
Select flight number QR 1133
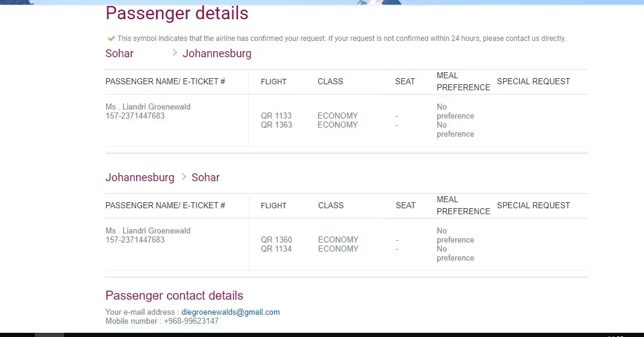click(x=276, y=116)
